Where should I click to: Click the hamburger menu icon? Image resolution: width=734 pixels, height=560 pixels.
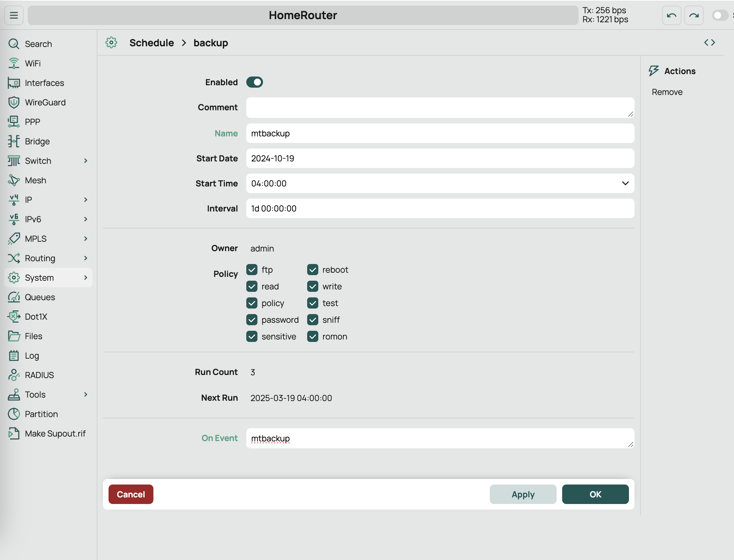(14, 15)
